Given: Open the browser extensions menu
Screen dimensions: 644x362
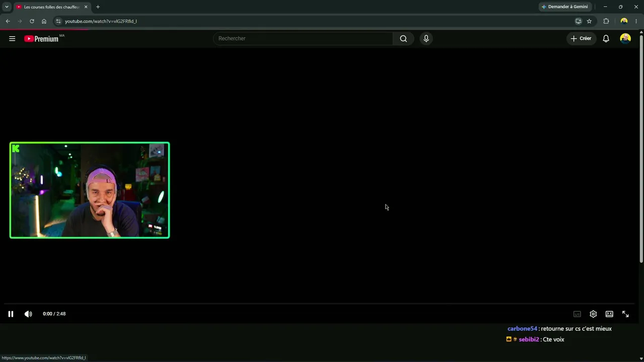Looking at the screenshot, I should (606, 21).
